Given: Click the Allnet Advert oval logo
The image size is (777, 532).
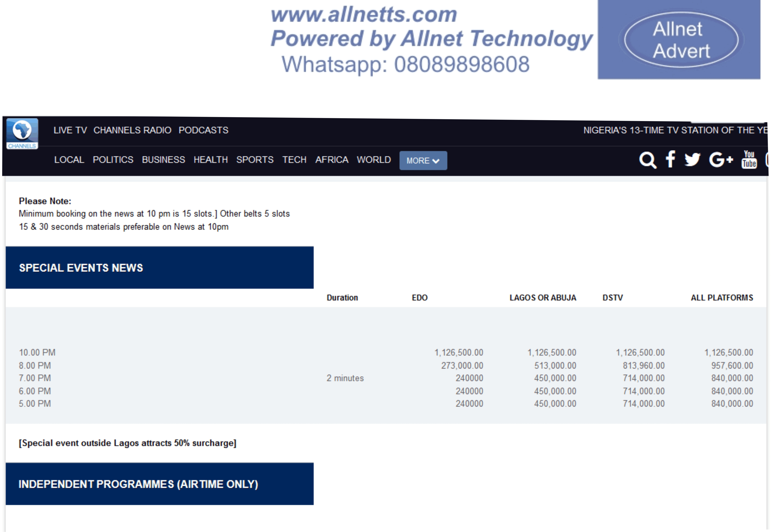Looking at the screenshot, I should click(681, 40).
